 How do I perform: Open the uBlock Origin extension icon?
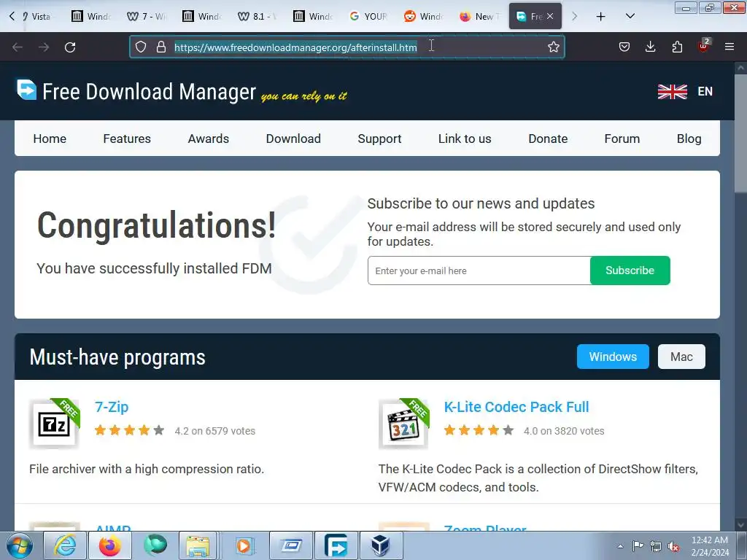tap(703, 46)
